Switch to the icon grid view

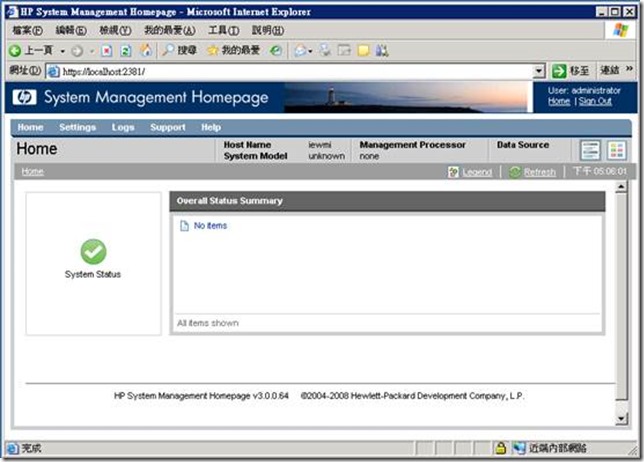pyautogui.click(x=616, y=150)
